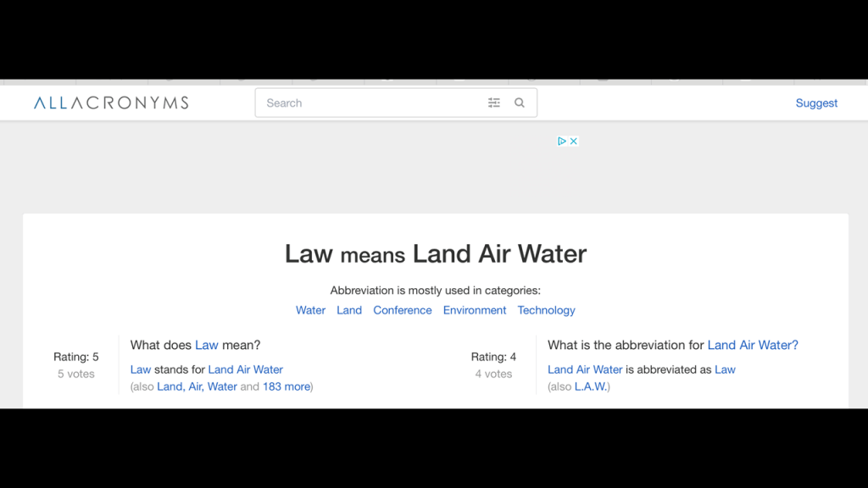Click 'Law' in 'What does Law mean?'

pyautogui.click(x=207, y=345)
